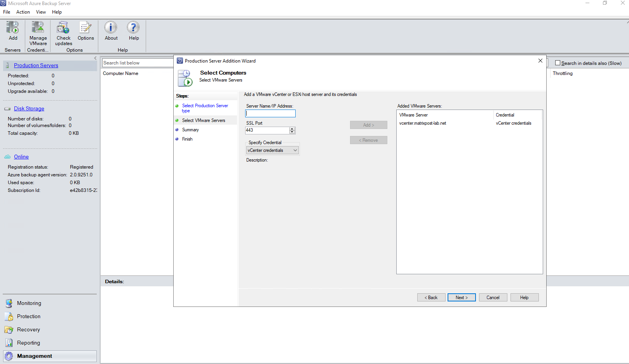Collapse the left navigation pane arrow
The height and width of the screenshot is (364, 629).
[95, 58]
